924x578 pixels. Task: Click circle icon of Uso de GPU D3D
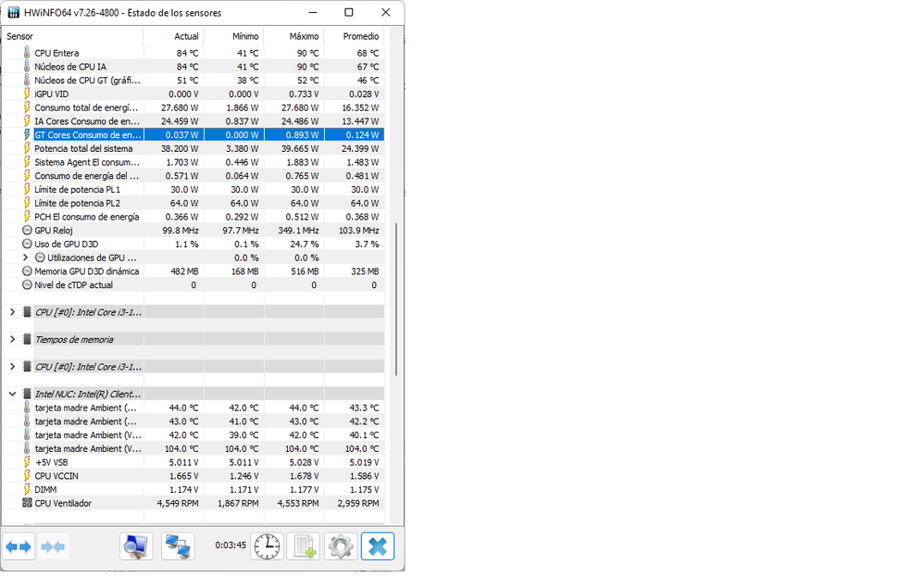(27, 244)
